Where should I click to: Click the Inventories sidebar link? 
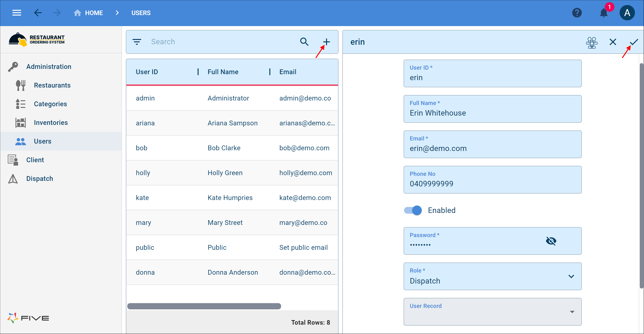(x=51, y=122)
